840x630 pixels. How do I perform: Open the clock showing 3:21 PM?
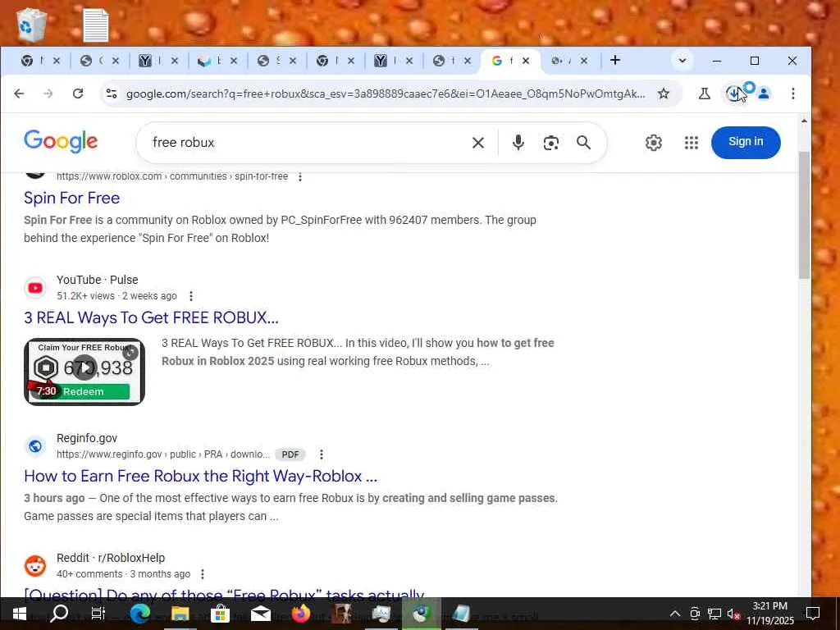click(769, 614)
